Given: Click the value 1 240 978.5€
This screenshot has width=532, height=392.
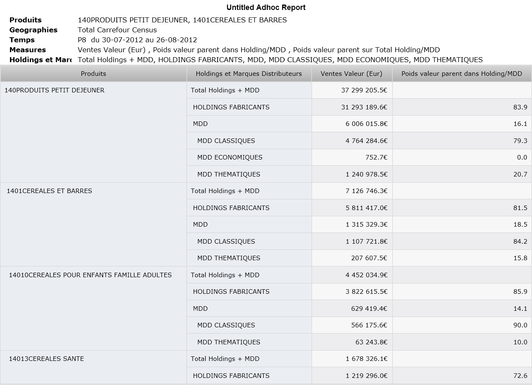Looking at the screenshot, I should [x=366, y=174].
